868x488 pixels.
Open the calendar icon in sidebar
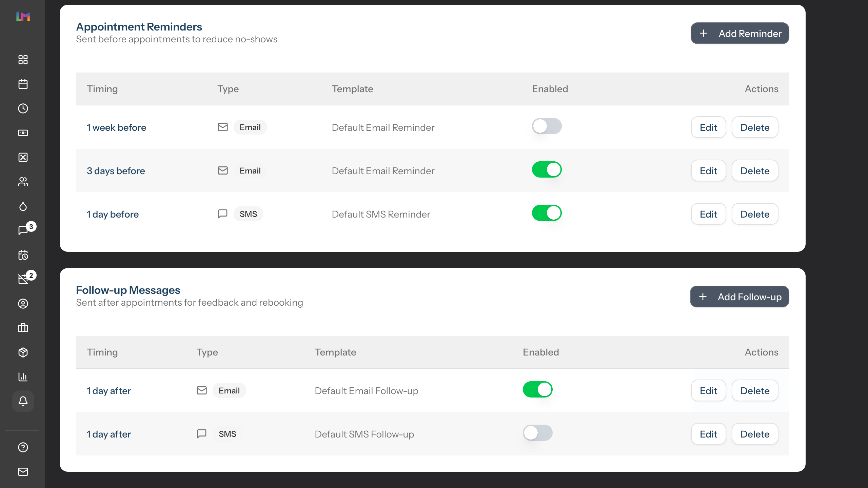(x=23, y=84)
